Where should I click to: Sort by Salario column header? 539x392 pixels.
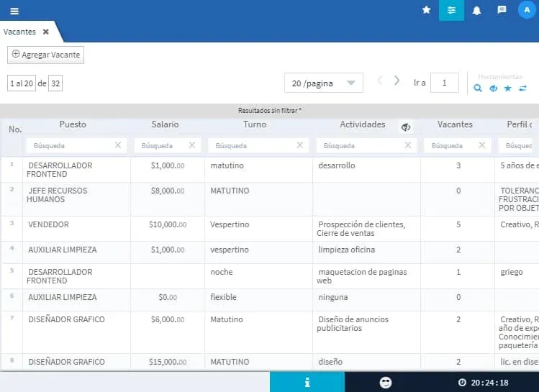165,124
